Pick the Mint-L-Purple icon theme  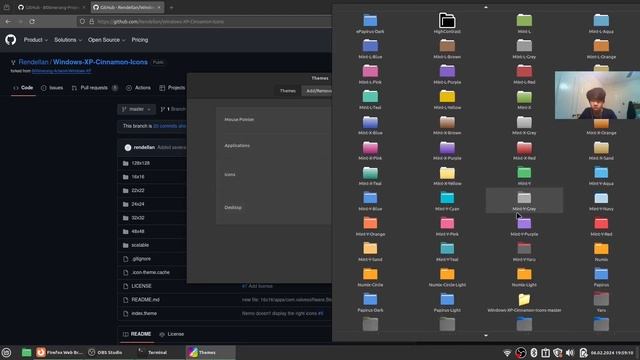[x=447, y=74]
